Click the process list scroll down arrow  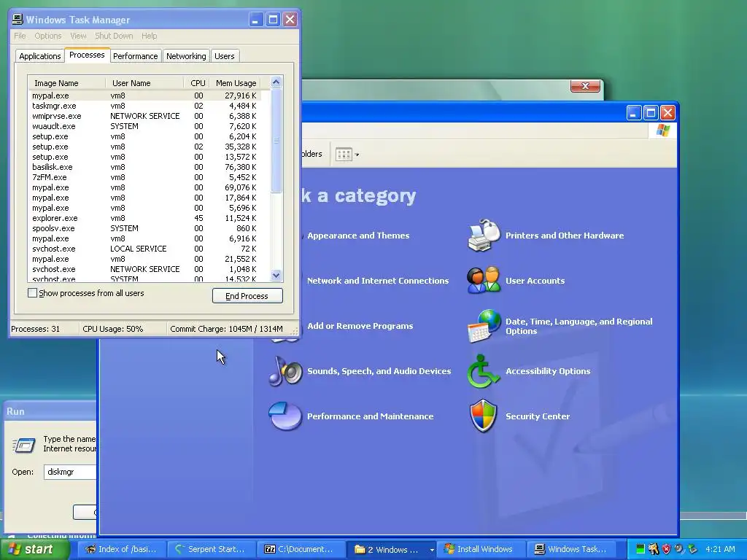(276, 275)
